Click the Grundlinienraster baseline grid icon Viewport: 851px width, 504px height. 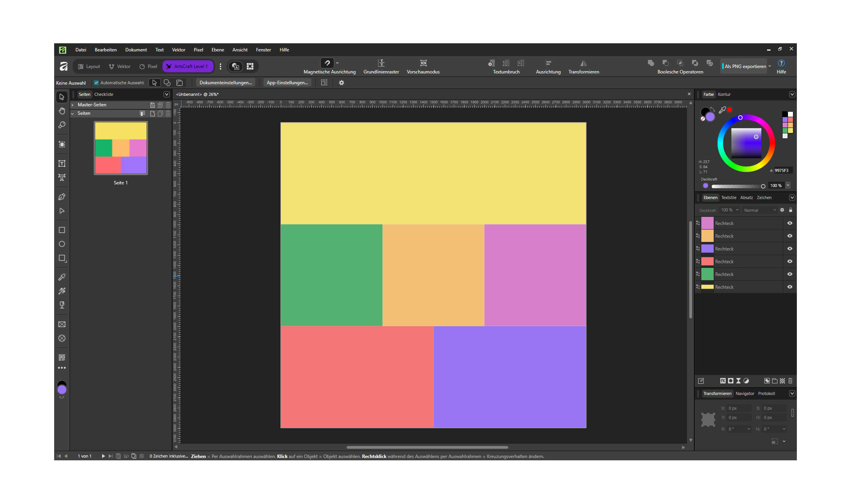(381, 63)
